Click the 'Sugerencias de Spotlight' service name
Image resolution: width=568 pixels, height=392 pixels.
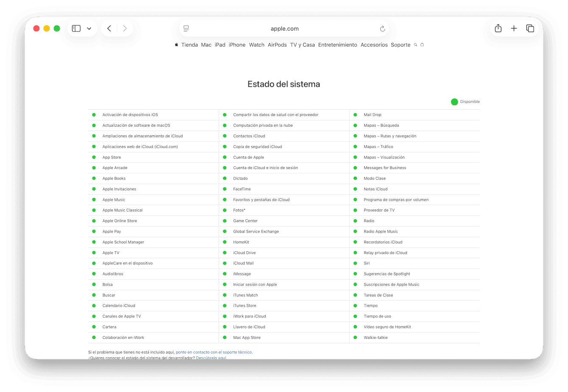(x=387, y=274)
